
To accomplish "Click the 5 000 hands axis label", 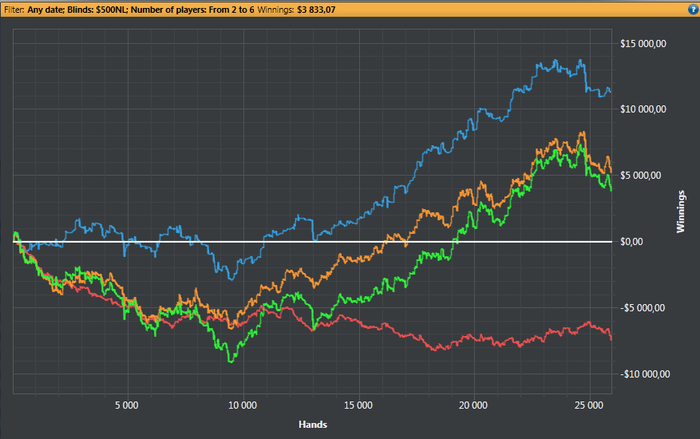I will tap(127, 405).
